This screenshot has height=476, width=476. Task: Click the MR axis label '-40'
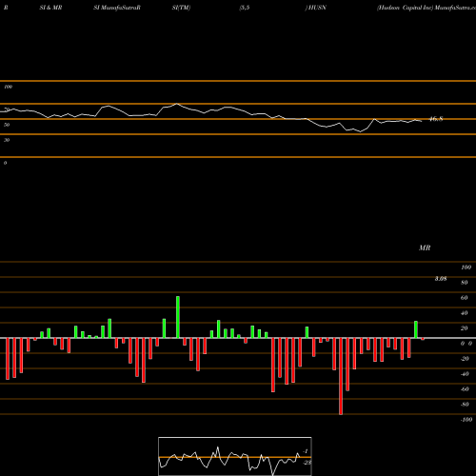pos(465,374)
